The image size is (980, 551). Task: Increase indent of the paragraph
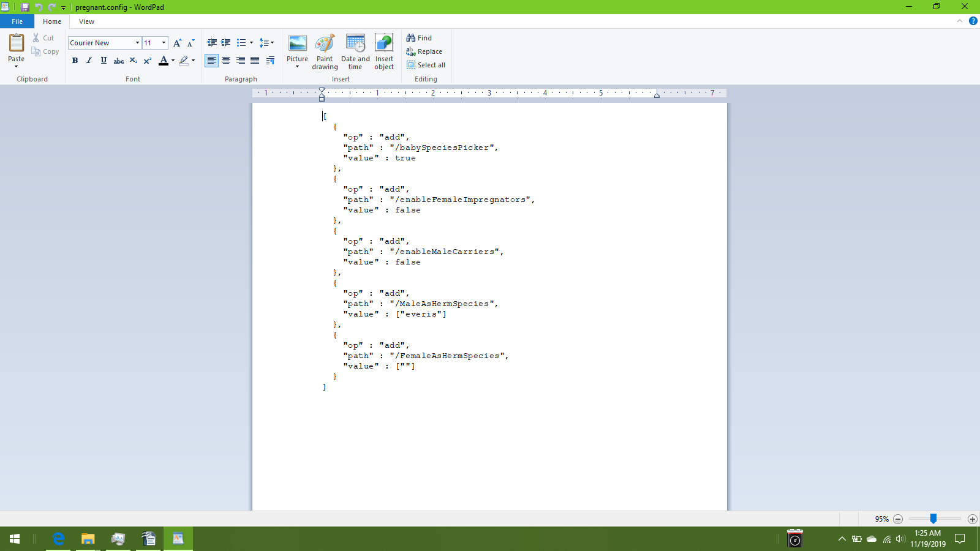[x=226, y=43]
